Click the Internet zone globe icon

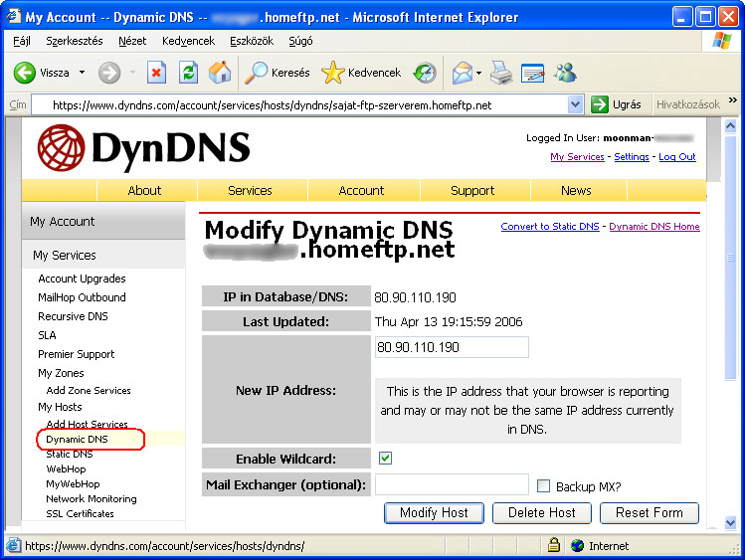pyautogui.click(x=577, y=546)
